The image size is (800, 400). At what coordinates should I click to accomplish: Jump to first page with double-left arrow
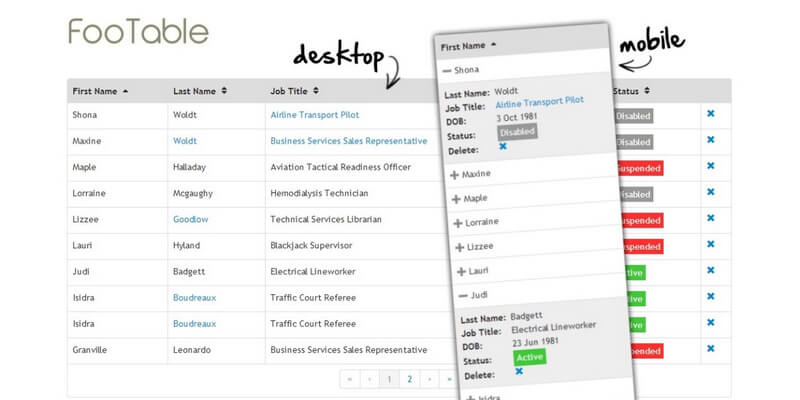(x=349, y=379)
